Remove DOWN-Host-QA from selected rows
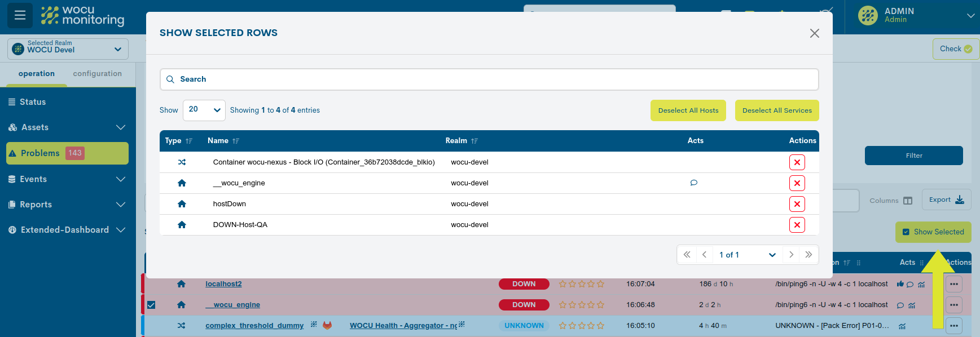 [x=797, y=225]
